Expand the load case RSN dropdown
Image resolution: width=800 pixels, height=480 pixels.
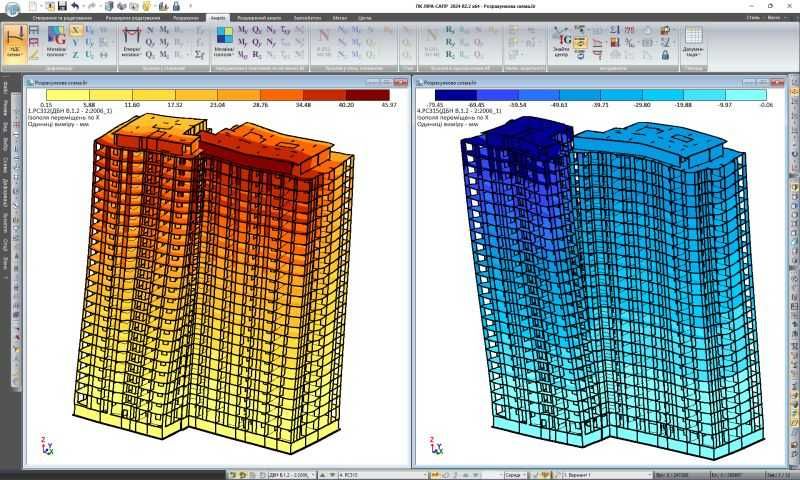[383, 475]
